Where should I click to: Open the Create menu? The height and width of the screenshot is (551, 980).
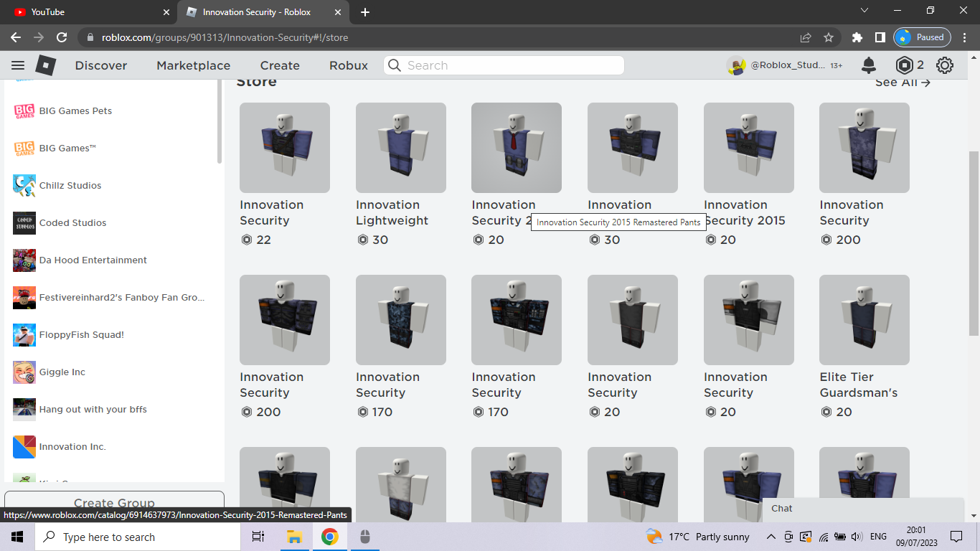tap(280, 65)
